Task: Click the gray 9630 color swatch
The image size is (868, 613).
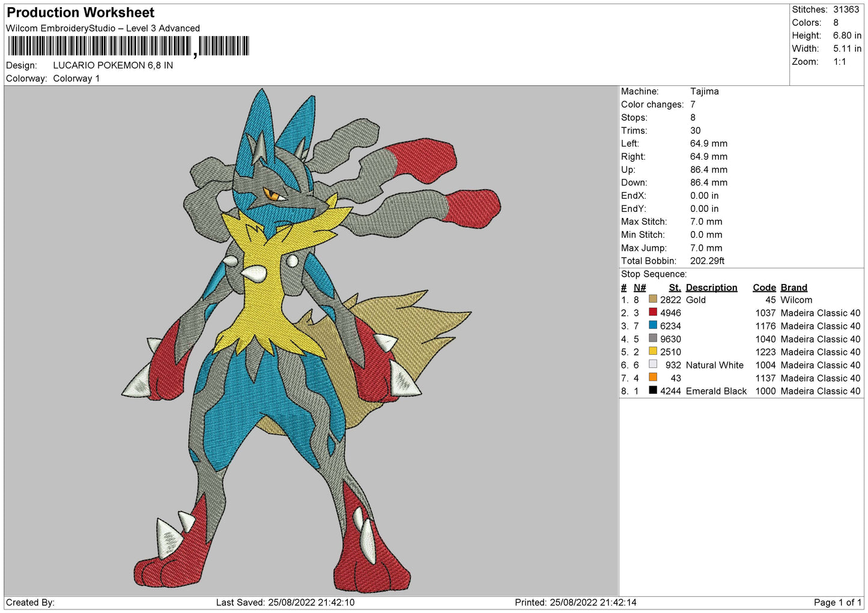Action: coord(653,338)
